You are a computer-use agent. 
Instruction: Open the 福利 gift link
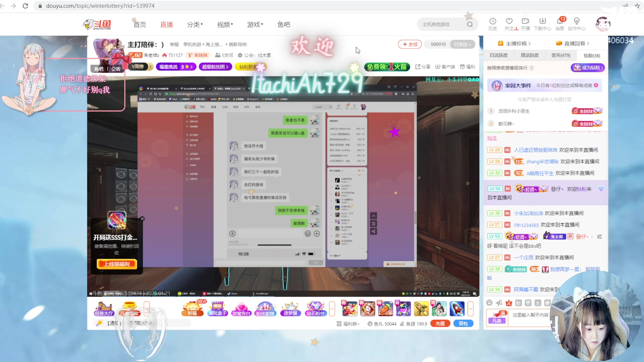tap(467, 67)
